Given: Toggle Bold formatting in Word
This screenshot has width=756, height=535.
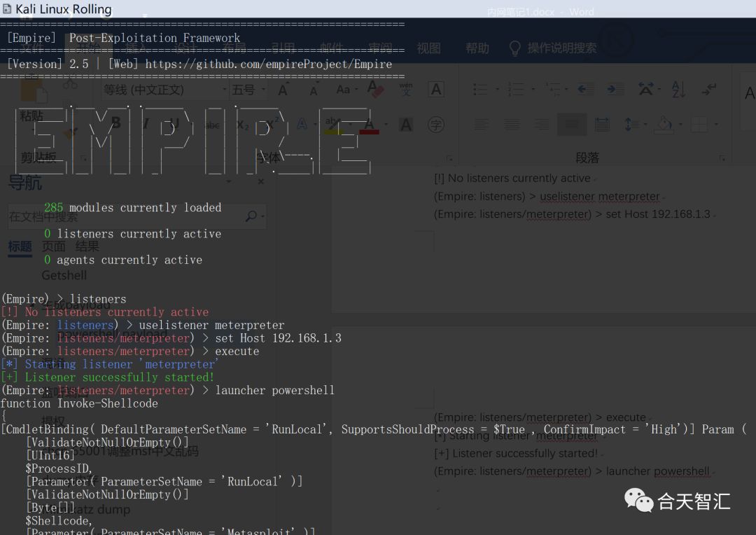Looking at the screenshot, I should pos(115,123).
